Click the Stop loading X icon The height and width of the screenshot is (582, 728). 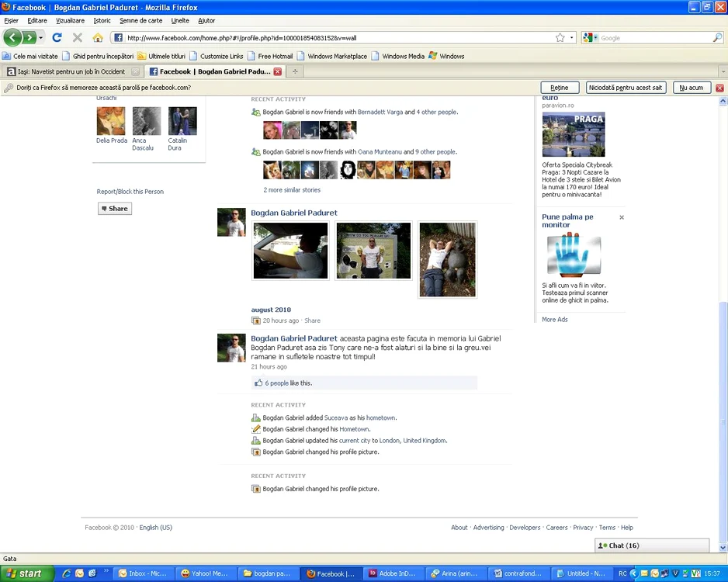(78, 37)
